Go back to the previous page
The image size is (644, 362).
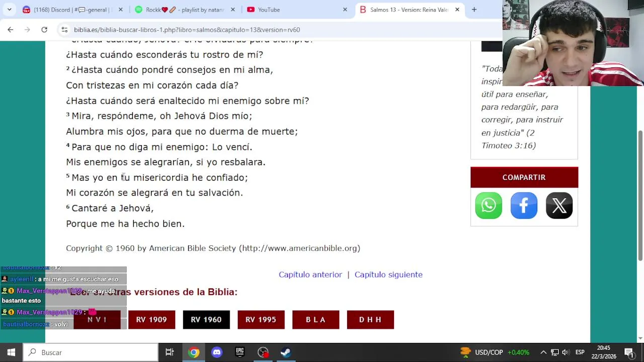[x=11, y=30]
